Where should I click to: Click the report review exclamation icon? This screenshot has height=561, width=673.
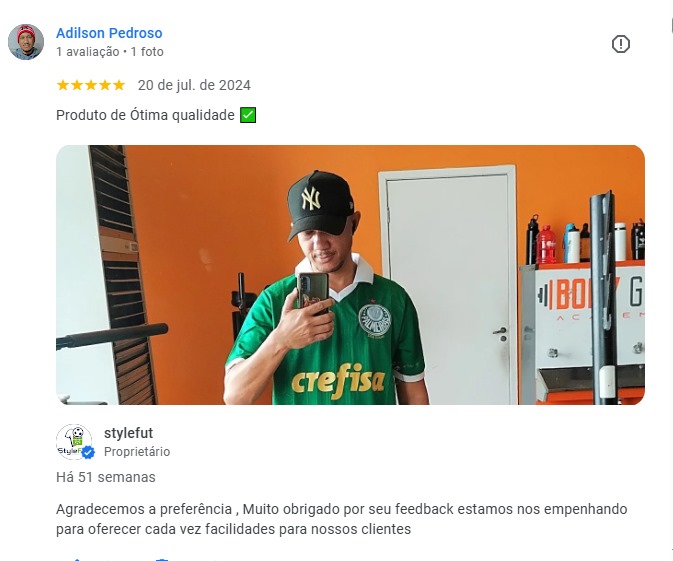point(621,44)
